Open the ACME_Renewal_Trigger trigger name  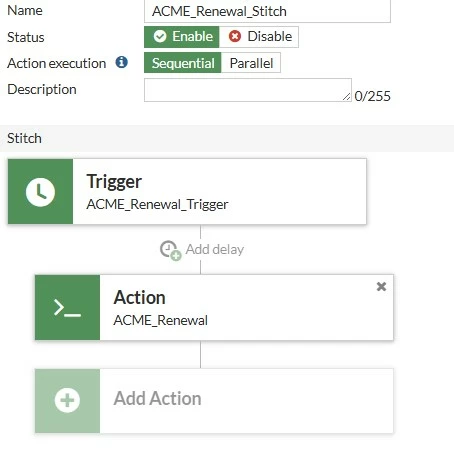157,204
